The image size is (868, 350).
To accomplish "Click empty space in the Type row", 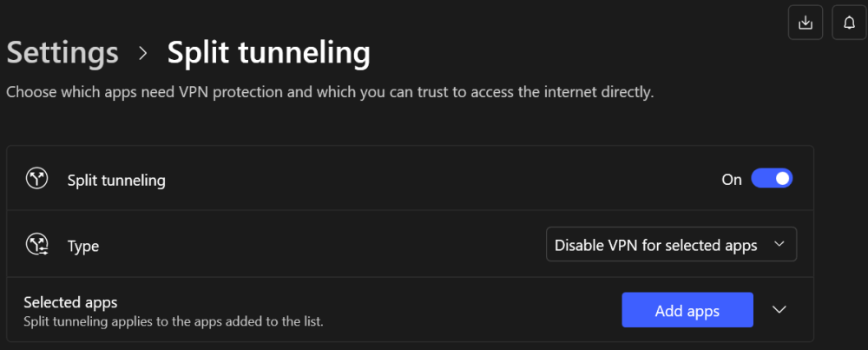I will pyautogui.click(x=321, y=244).
